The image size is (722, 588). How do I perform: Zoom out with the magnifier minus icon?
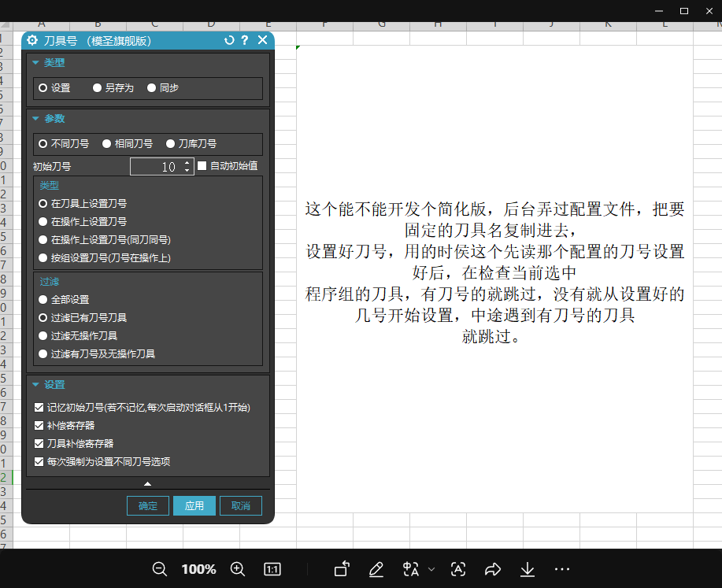click(160, 569)
